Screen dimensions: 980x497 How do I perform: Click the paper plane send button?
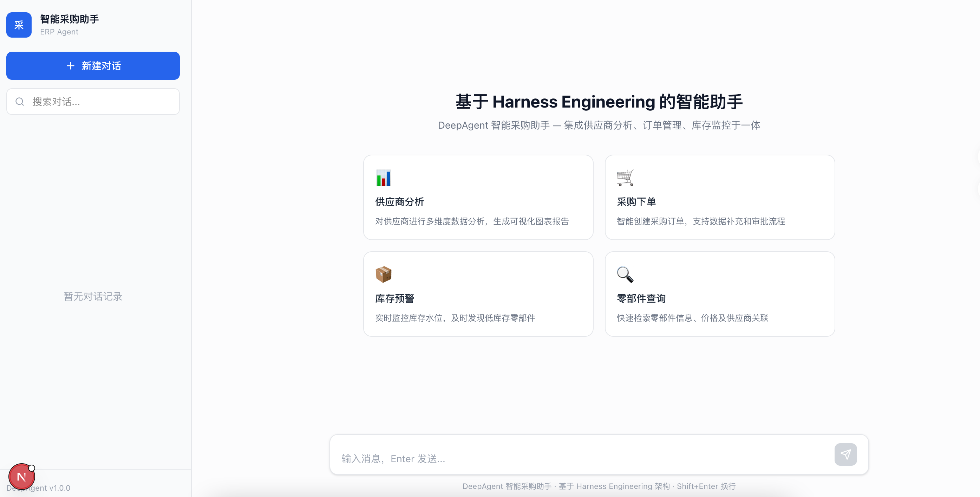tap(845, 454)
